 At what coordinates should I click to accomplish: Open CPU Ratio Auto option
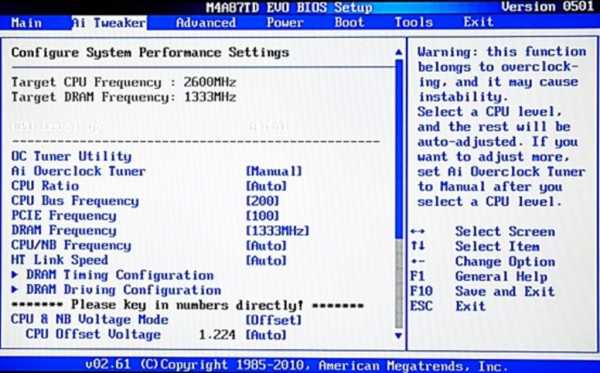click(x=266, y=186)
